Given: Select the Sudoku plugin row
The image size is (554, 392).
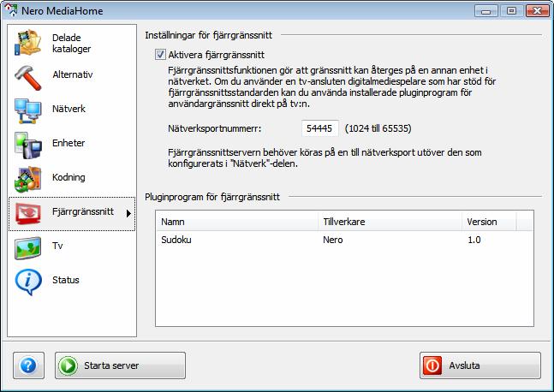Looking at the screenshot, I should (344, 240).
